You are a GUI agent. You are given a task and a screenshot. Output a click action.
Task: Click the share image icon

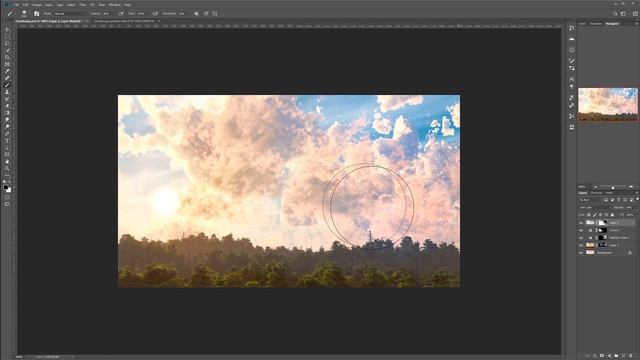[x=635, y=13]
